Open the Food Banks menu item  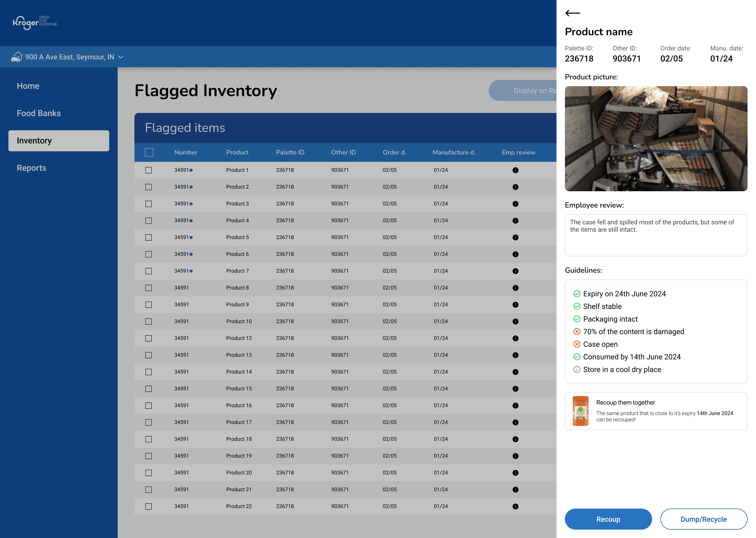pyautogui.click(x=39, y=113)
